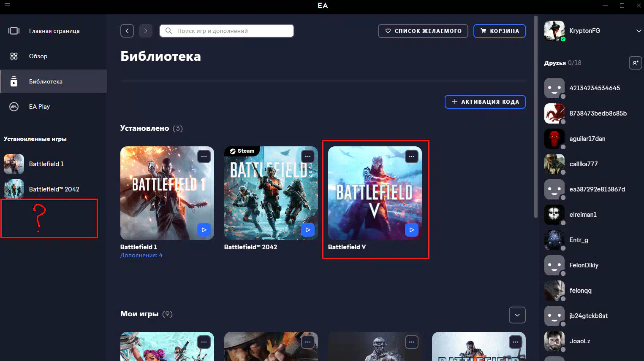
Task: Select friend elreiman1
Action: pos(592,215)
